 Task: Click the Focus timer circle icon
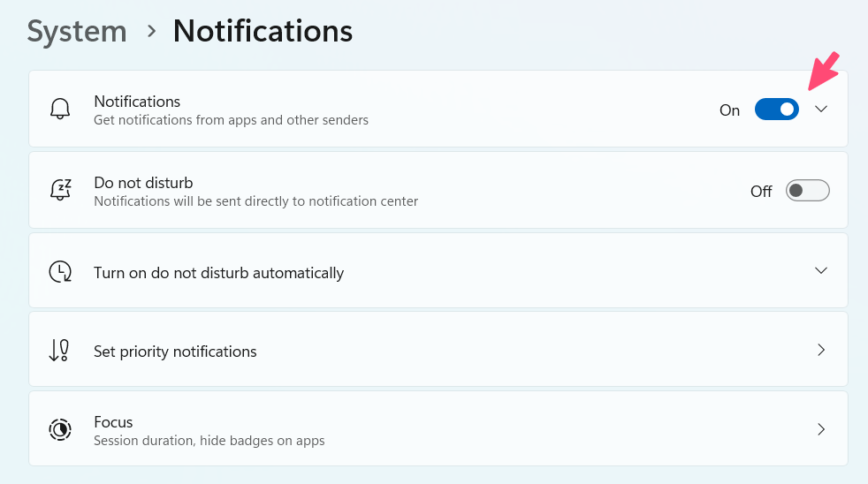[x=60, y=430]
